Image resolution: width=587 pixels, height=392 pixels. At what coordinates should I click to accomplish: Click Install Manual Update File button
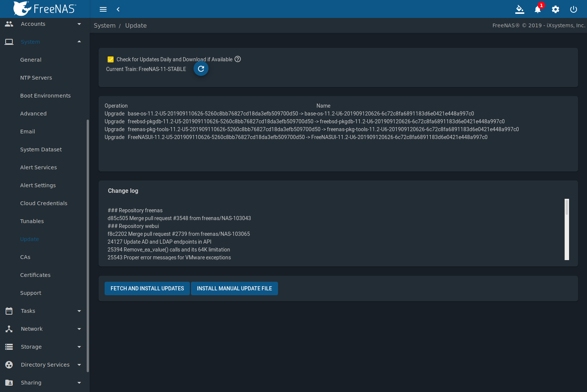click(234, 288)
